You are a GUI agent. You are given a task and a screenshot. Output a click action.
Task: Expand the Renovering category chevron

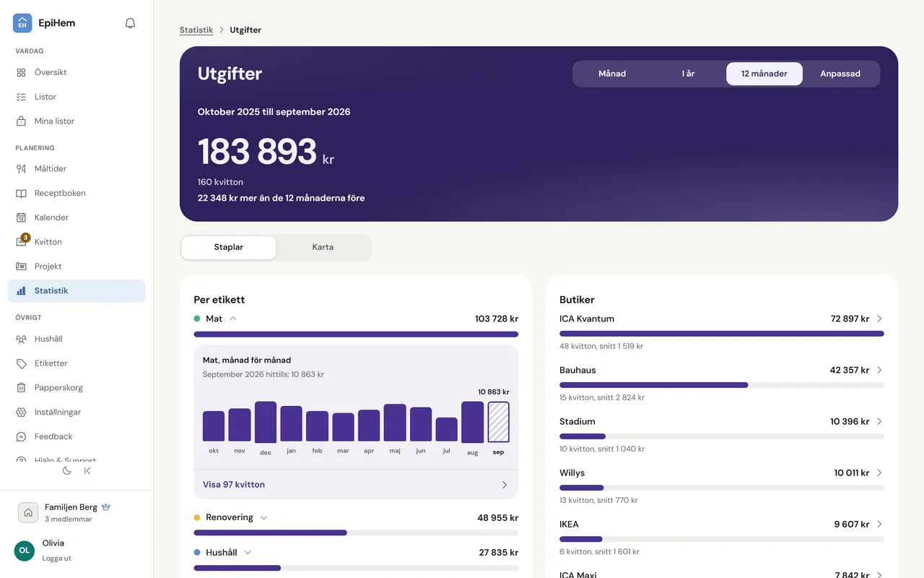[x=263, y=518]
